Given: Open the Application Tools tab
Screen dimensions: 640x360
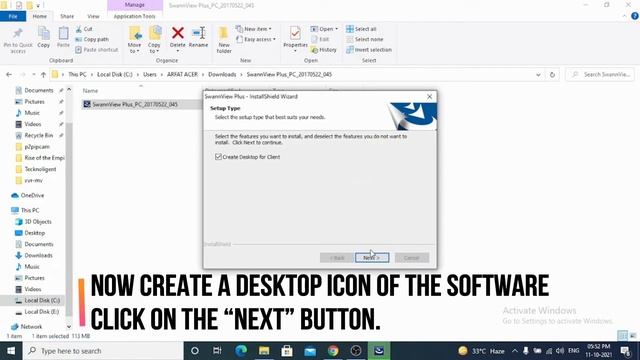Looking at the screenshot, I should tap(134, 16).
